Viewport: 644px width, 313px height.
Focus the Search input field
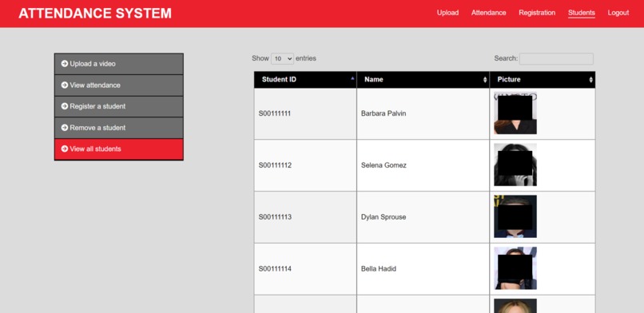click(556, 58)
